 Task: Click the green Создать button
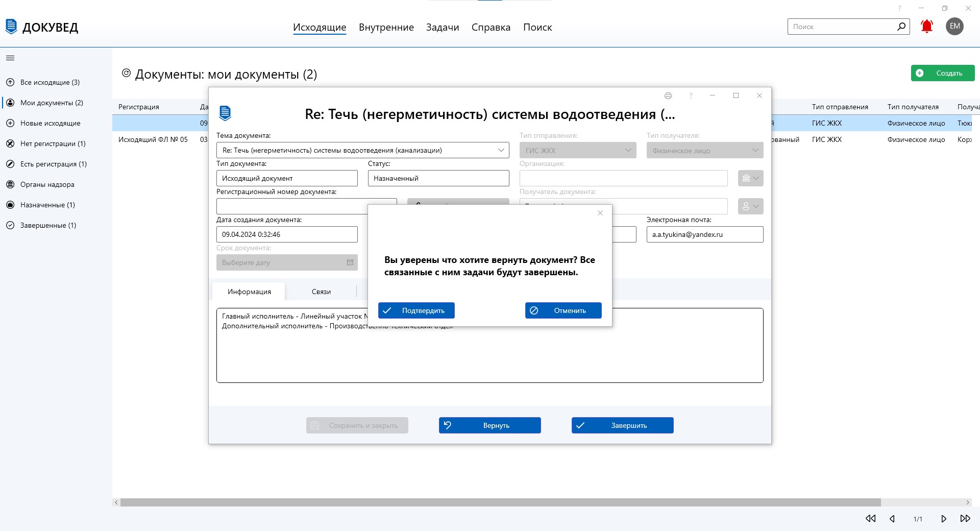tap(943, 73)
